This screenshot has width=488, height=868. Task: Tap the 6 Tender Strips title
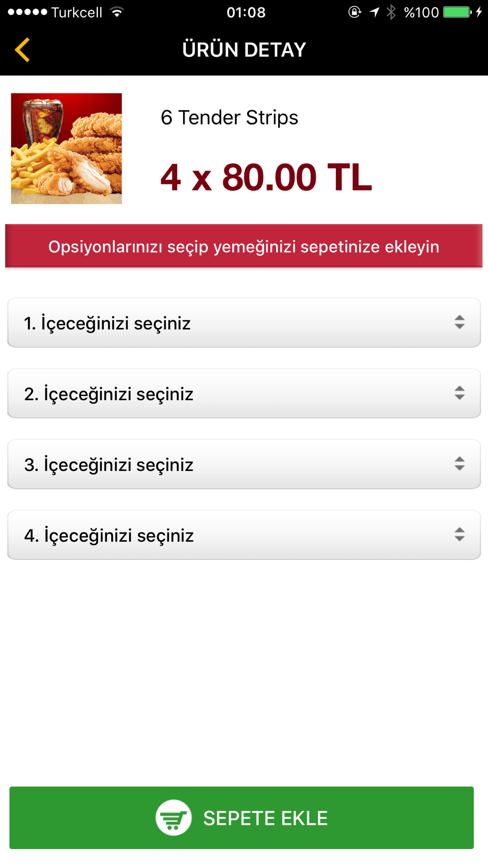tap(229, 118)
